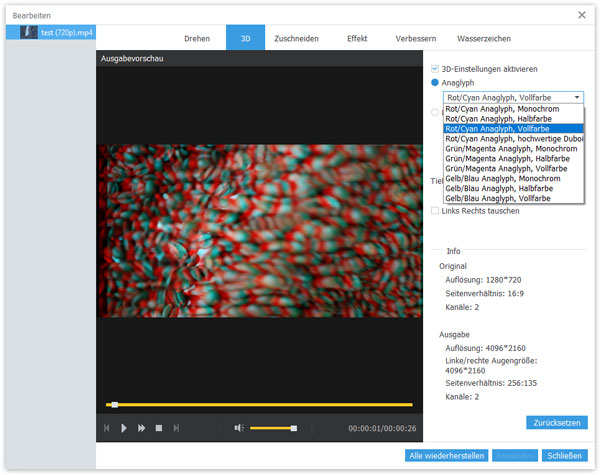Screen dimensions: 600x475
Task: Click the Ausgabevorschau header label
Action: [x=132, y=59]
